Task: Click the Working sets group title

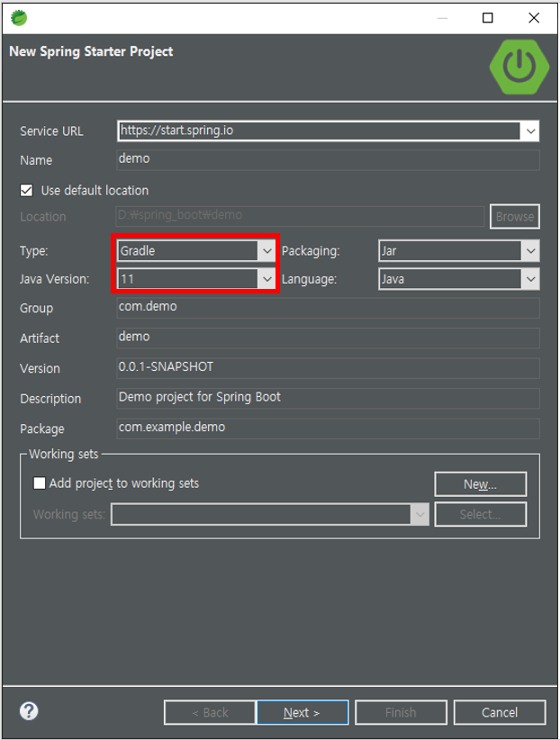Action: 64,454
